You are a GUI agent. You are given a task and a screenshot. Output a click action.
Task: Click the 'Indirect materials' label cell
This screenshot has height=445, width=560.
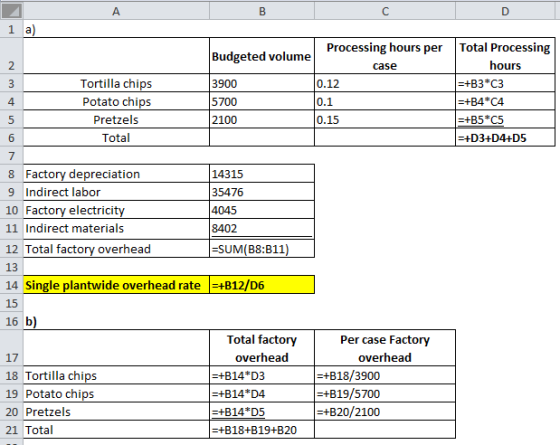(116, 229)
